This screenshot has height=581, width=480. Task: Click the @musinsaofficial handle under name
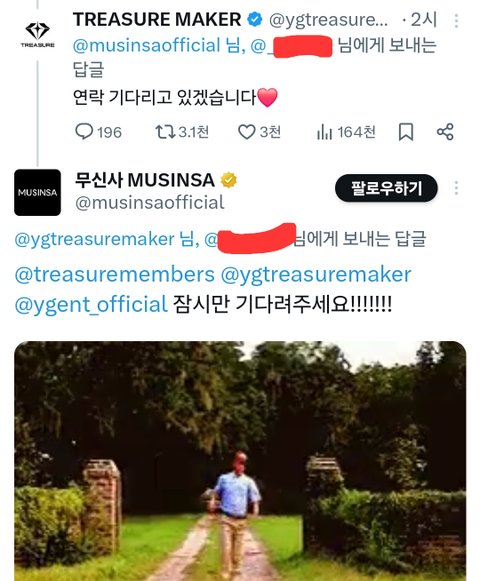(150, 203)
